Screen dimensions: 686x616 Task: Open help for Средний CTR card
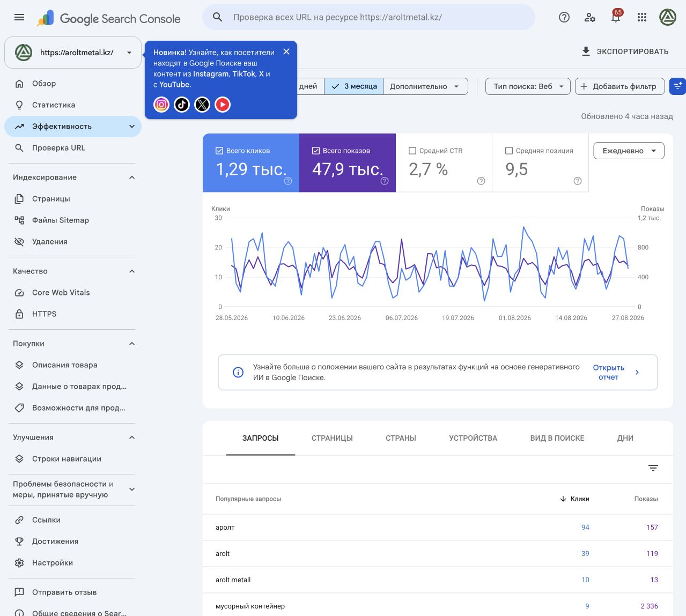coord(481,181)
